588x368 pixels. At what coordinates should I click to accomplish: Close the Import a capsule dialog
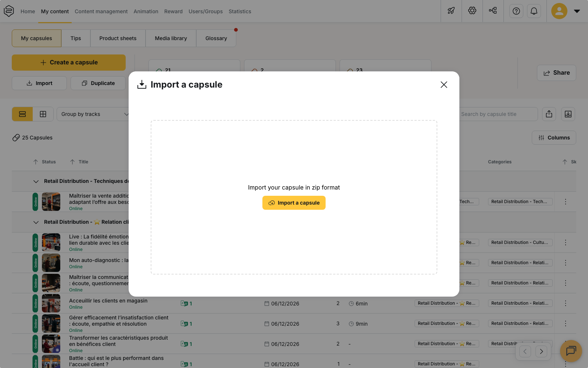click(x=444, y=85)
